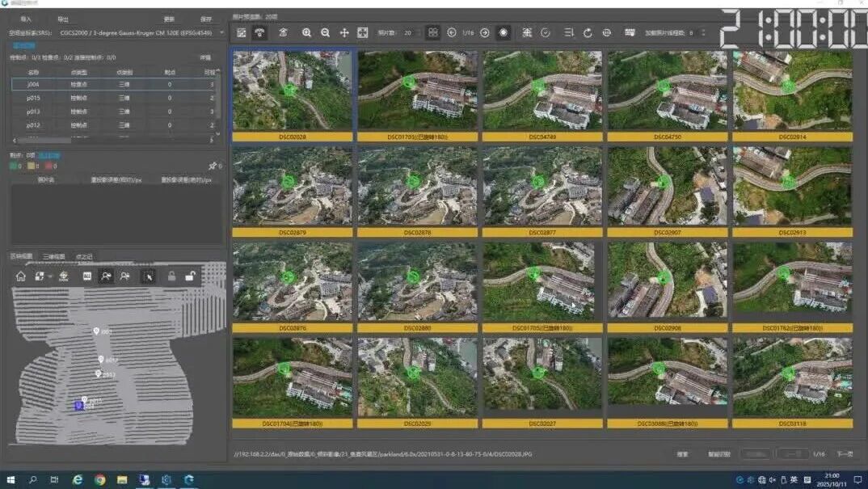
Task: Select the photo thumbnail DSC04749
Action: coord(542,96)
